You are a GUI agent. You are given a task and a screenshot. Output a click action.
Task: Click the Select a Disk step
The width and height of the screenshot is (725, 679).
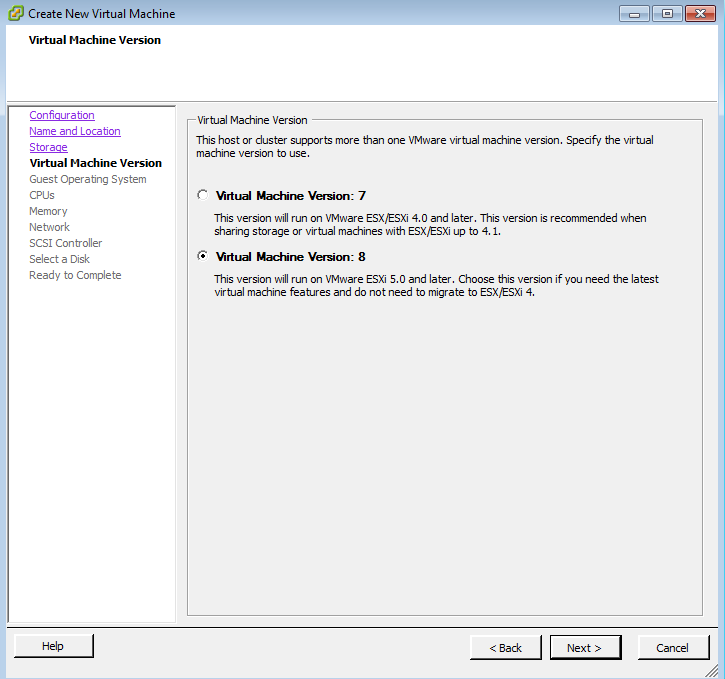click(x=60, y=259)
